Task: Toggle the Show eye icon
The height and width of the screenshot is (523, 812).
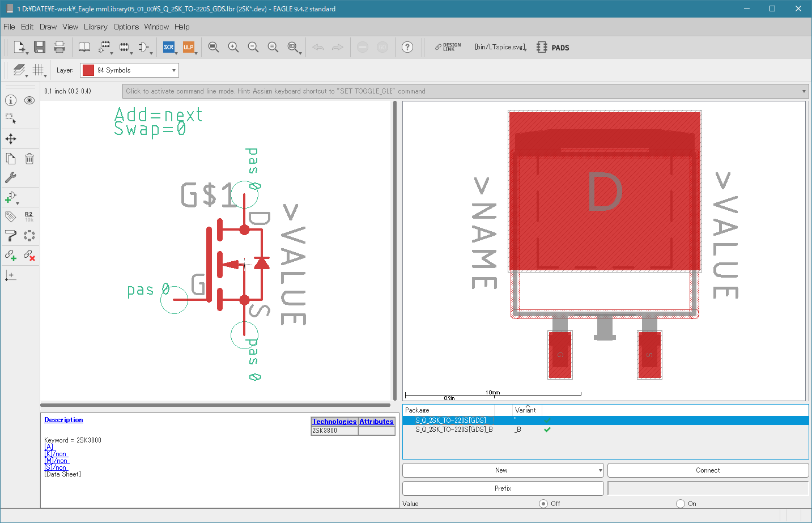Action: 29,100
